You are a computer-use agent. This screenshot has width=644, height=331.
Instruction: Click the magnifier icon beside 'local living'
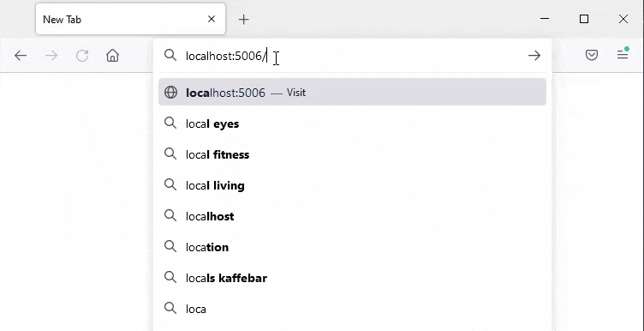[170, 184]
